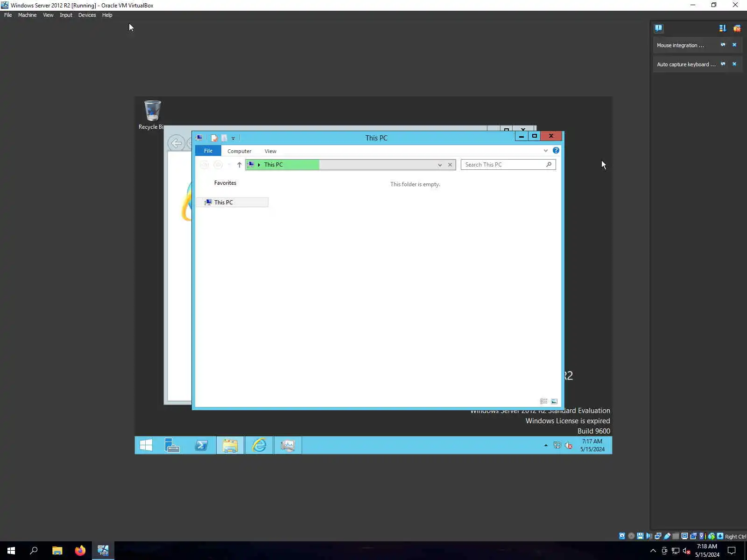This screenshot has width=747, height=560.
Task: Click the Up arrow in Explorer
Action: [240, 165]
